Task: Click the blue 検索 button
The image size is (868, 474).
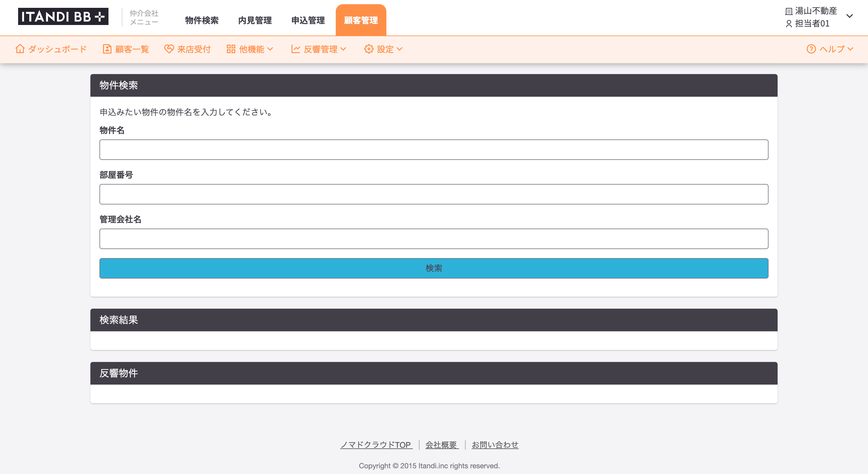Action: (x=434, y=268)
